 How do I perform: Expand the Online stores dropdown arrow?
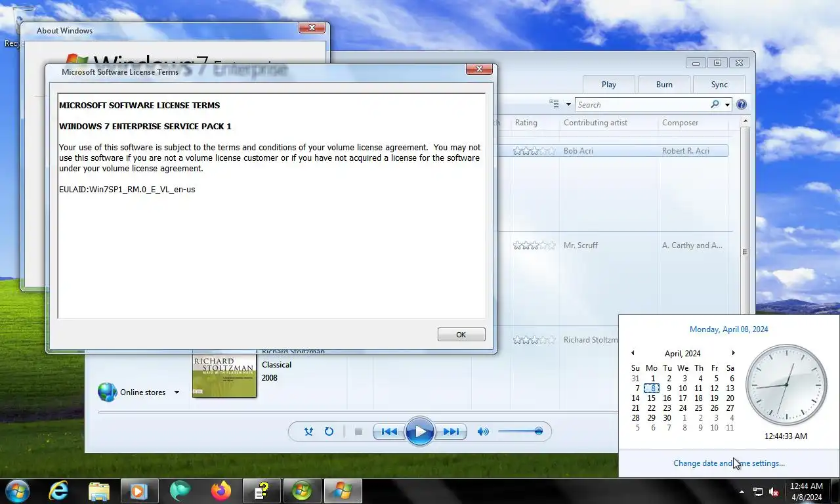click(177, 392)
